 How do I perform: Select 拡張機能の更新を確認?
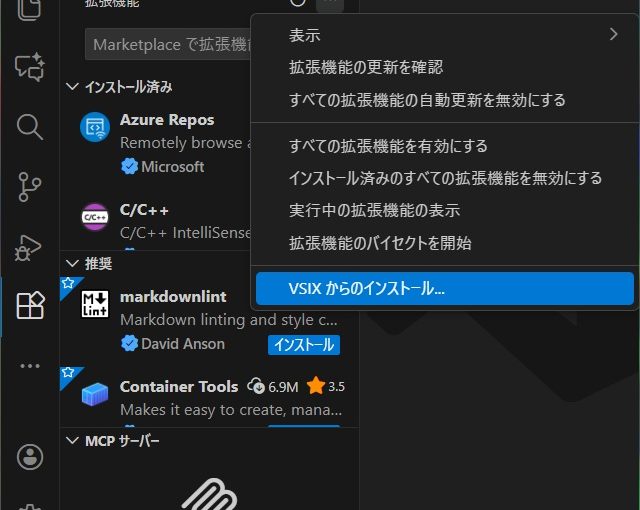[x=445, y=67]
